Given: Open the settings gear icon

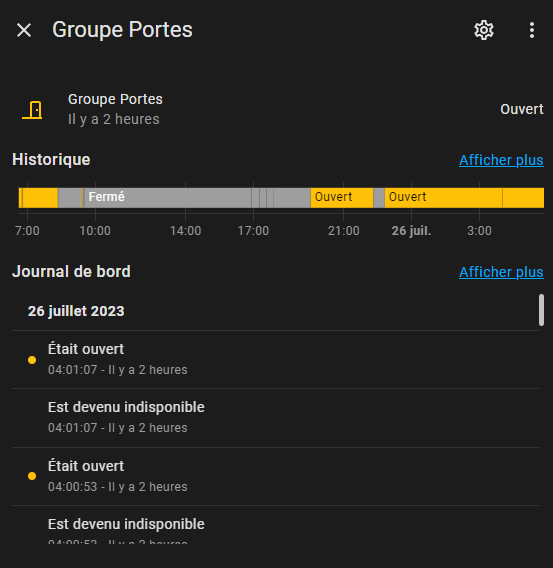Looking at the screenshot, I should coord(484,30).
